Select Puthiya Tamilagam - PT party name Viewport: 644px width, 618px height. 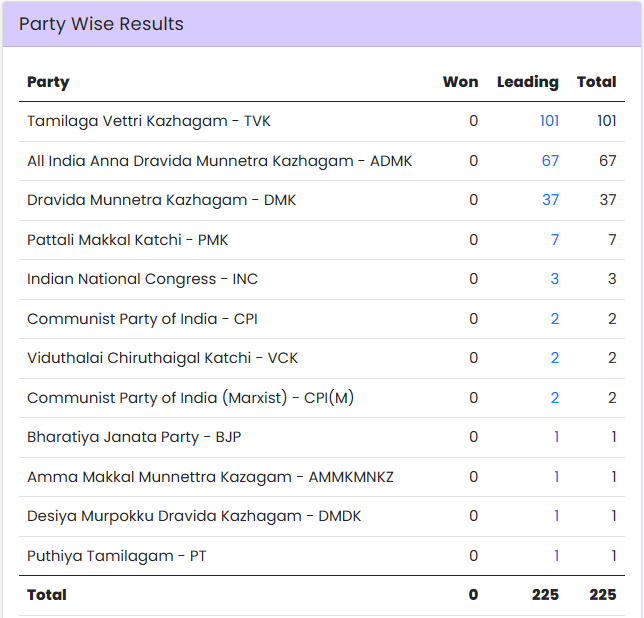(x=116, y=556)
